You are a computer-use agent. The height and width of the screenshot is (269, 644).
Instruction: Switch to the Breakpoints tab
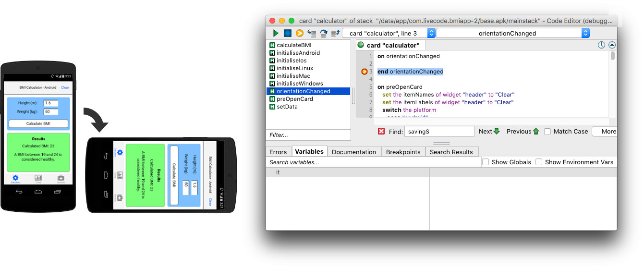tap(403, 152)
